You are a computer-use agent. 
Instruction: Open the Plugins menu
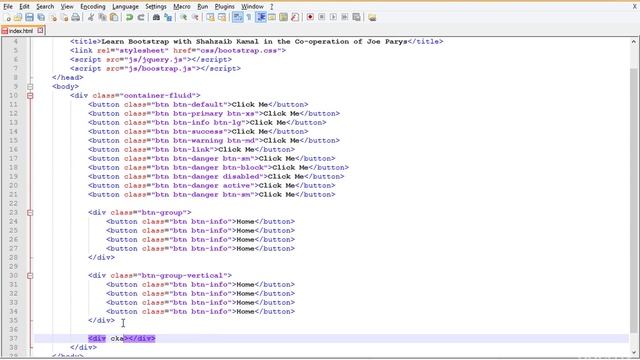coord(224,7)
